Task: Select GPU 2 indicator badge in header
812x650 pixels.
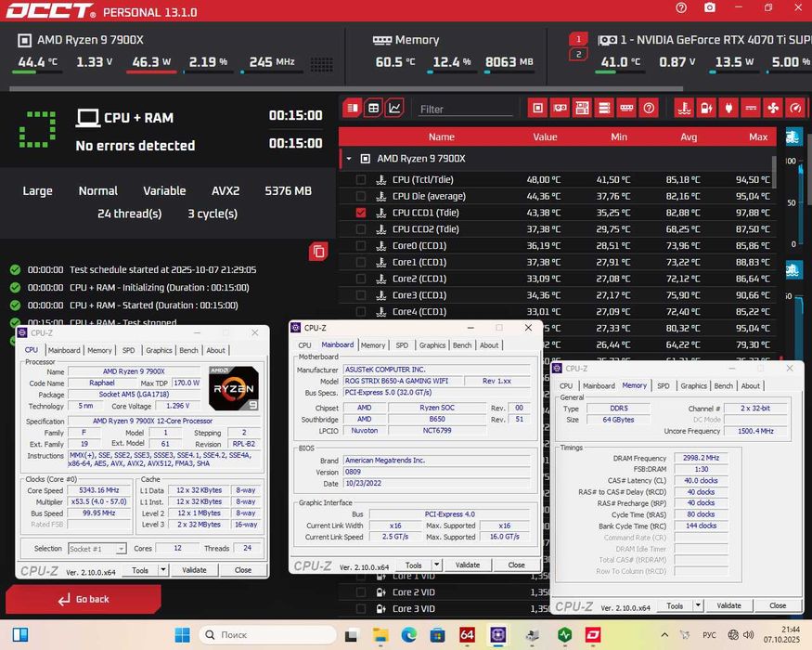Action: (578, 55)
